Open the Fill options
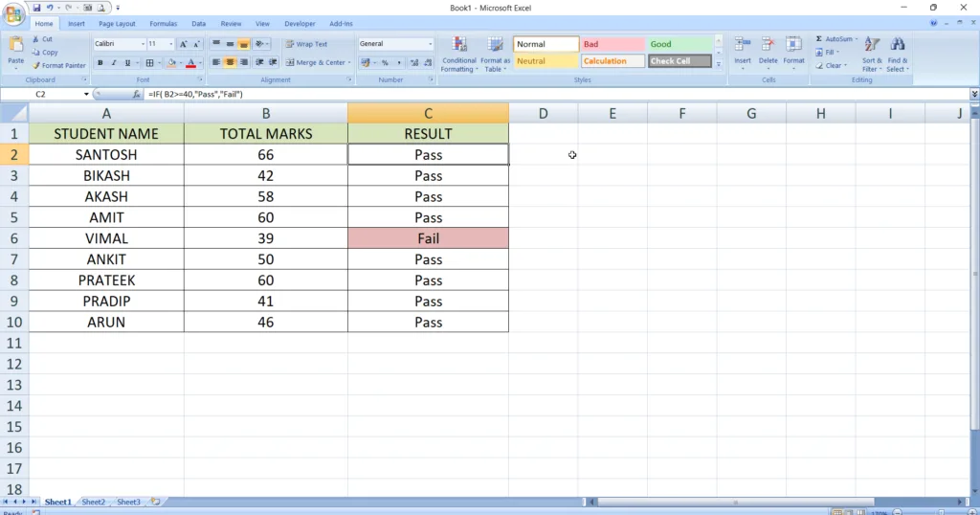980x515 pixels. (x=828, y=53)
